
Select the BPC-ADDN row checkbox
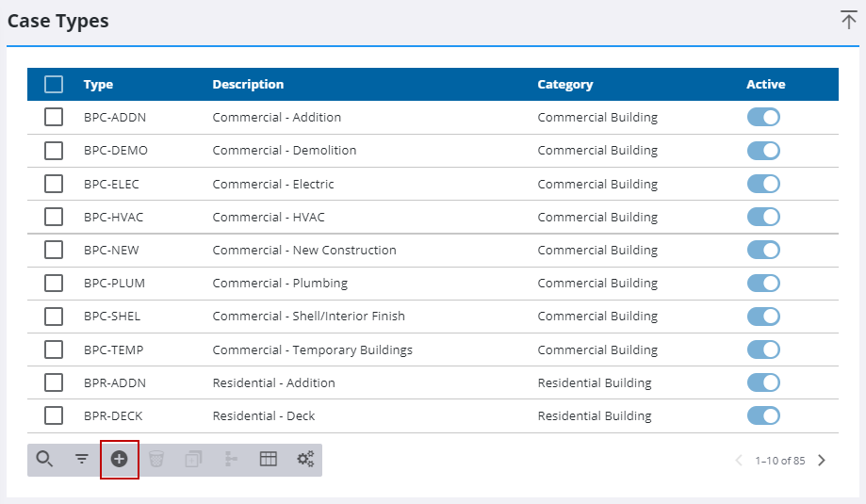click(54, 118)
